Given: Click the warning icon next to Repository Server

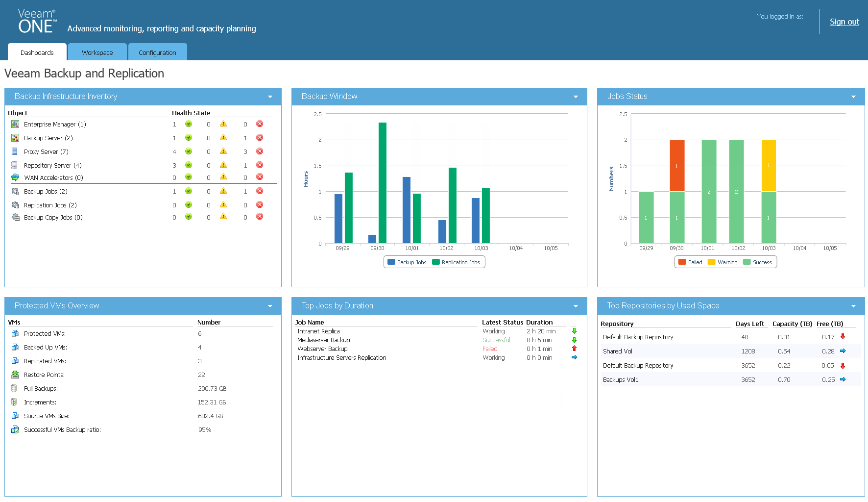Looking at the screenshot, I should [224, 165].
